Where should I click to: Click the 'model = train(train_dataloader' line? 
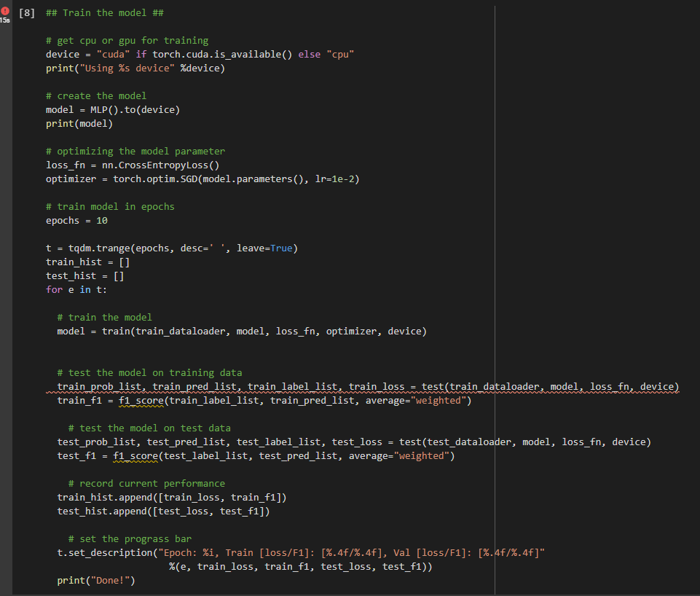(242, 332)
